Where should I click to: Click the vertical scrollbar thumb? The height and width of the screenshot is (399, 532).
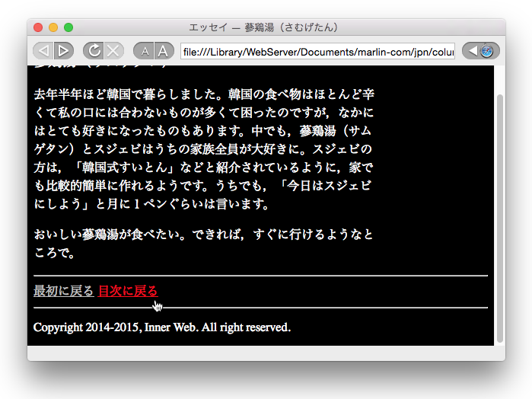pos(500,213)
